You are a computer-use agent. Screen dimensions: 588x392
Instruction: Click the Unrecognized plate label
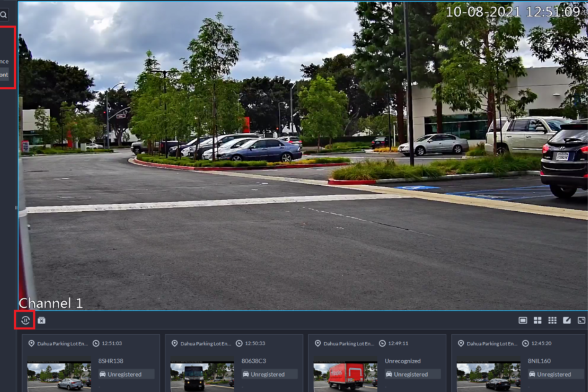tap(402, 361)
